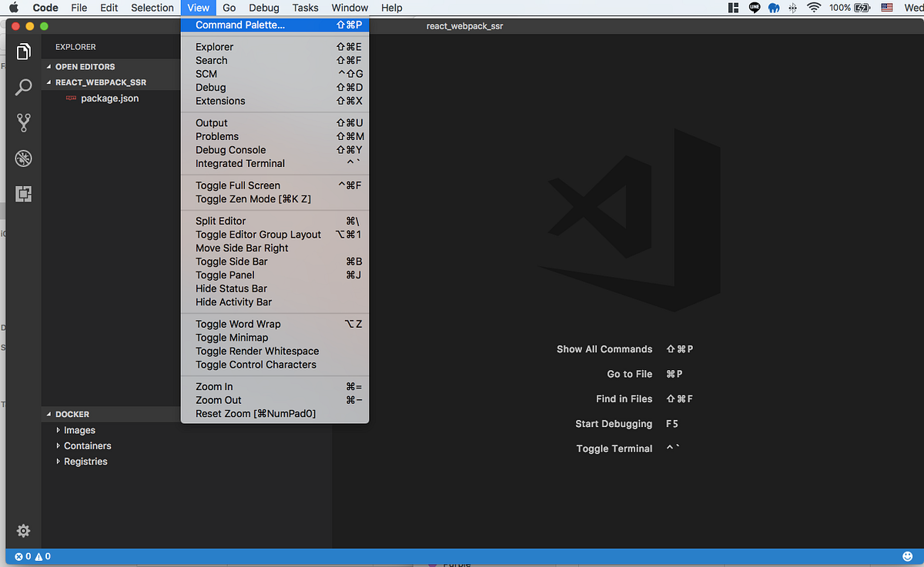Open the Debug view icon
The height and width of the screenshot is (567, 924).
pos(22,158)
